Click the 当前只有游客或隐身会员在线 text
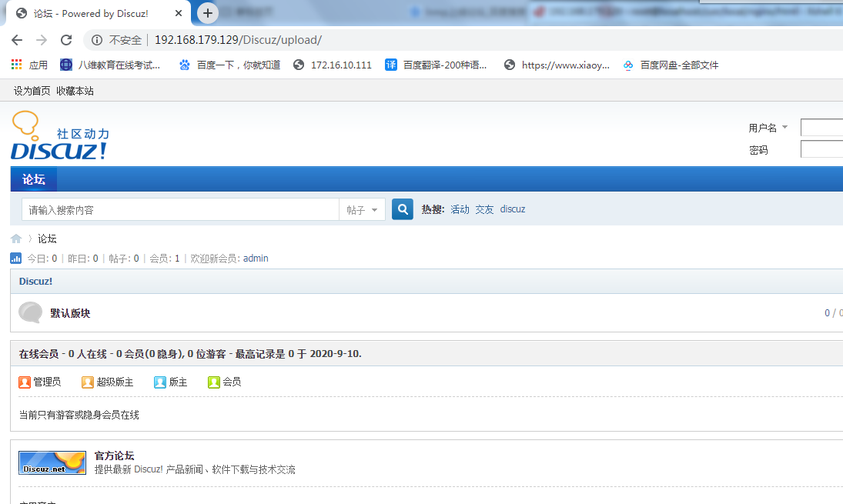Image resolution: width=843 pixels, height=504 pixels. (x=79, y=415)
